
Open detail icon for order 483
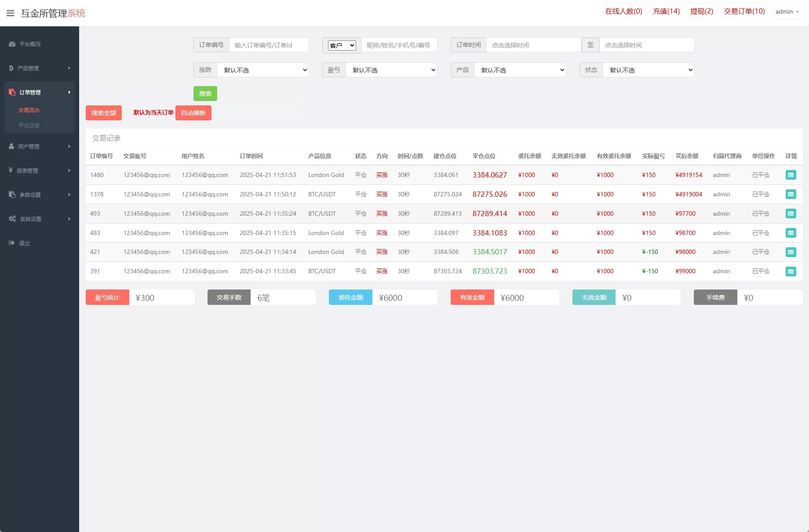791,233
